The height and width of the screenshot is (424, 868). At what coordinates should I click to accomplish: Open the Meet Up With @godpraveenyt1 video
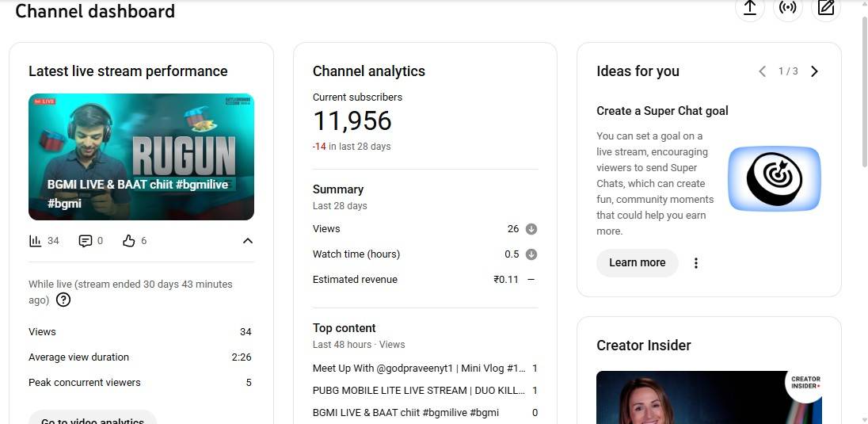[x=419, y=369]
